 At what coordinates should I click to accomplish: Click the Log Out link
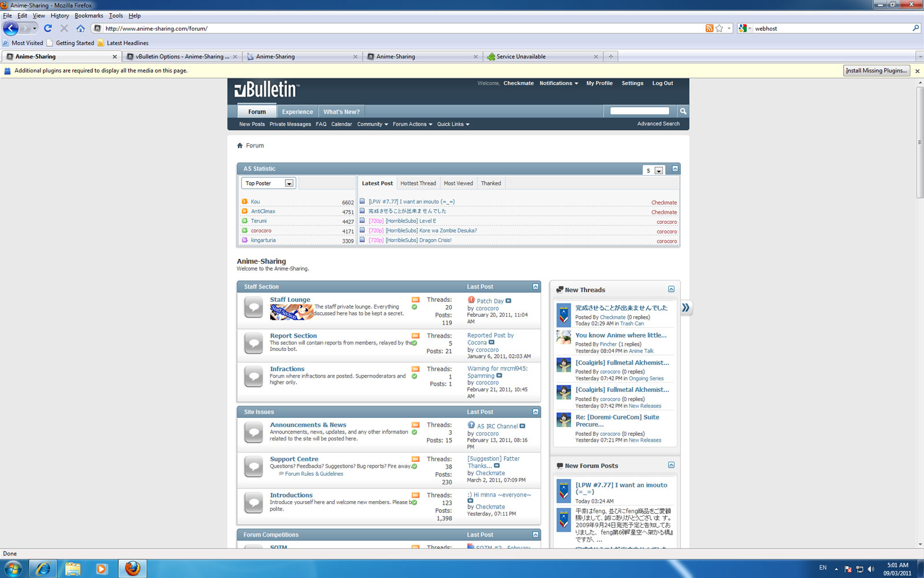click(x=662, y=83)
